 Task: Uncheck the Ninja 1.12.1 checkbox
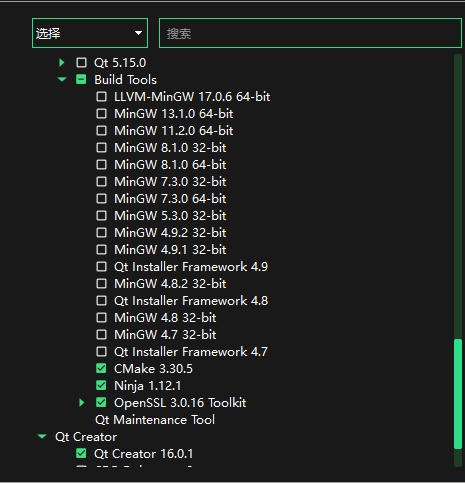pos(101,385)
